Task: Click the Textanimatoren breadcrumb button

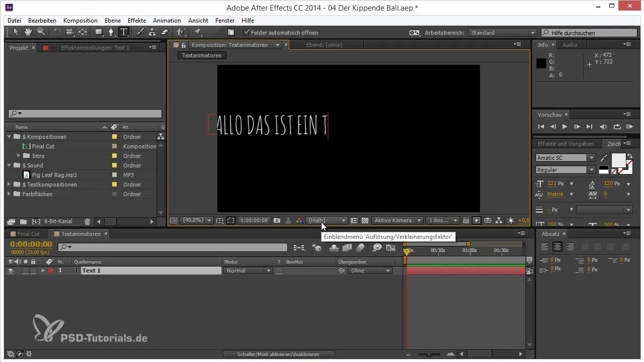Action: [202, 55]
